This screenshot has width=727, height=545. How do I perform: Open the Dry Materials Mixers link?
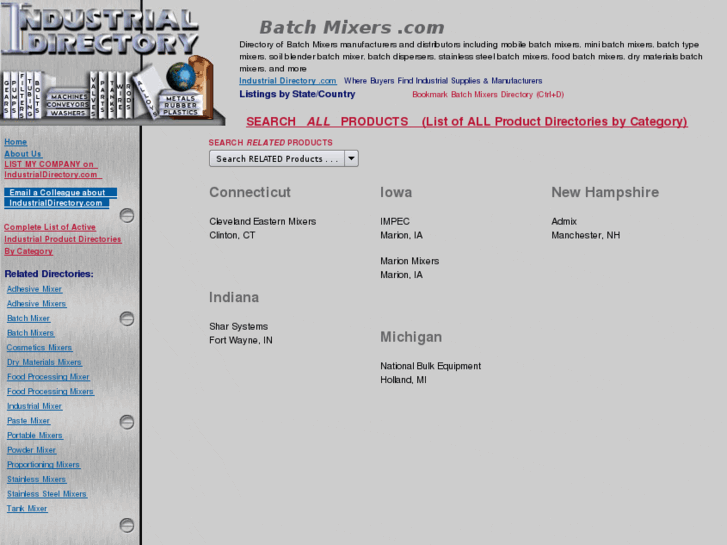[x=44, y=362]
